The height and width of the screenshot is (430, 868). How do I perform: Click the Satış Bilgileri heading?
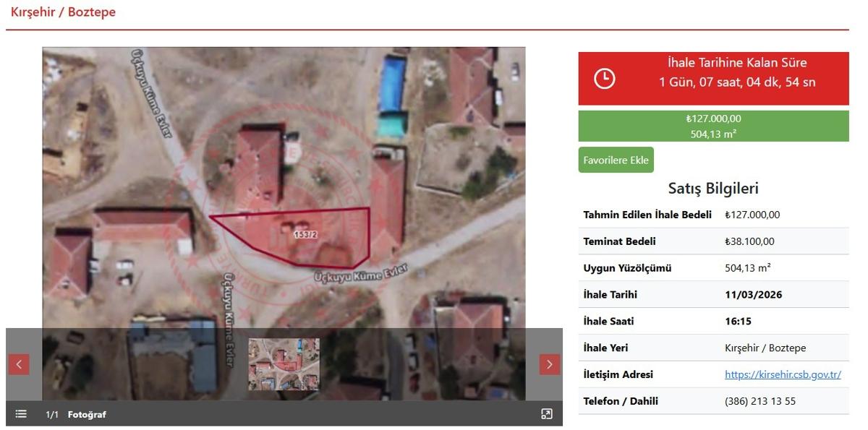coord(714,189)
